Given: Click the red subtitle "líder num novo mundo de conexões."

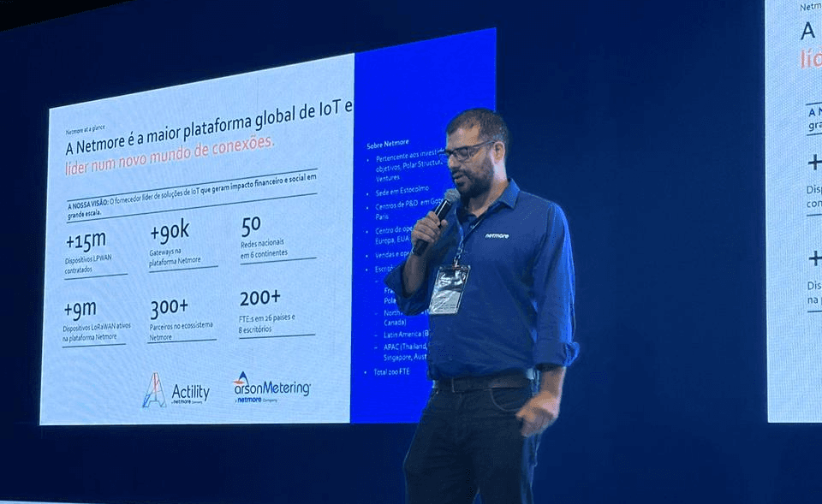Looking at the screenshot, I should (169, 155).
